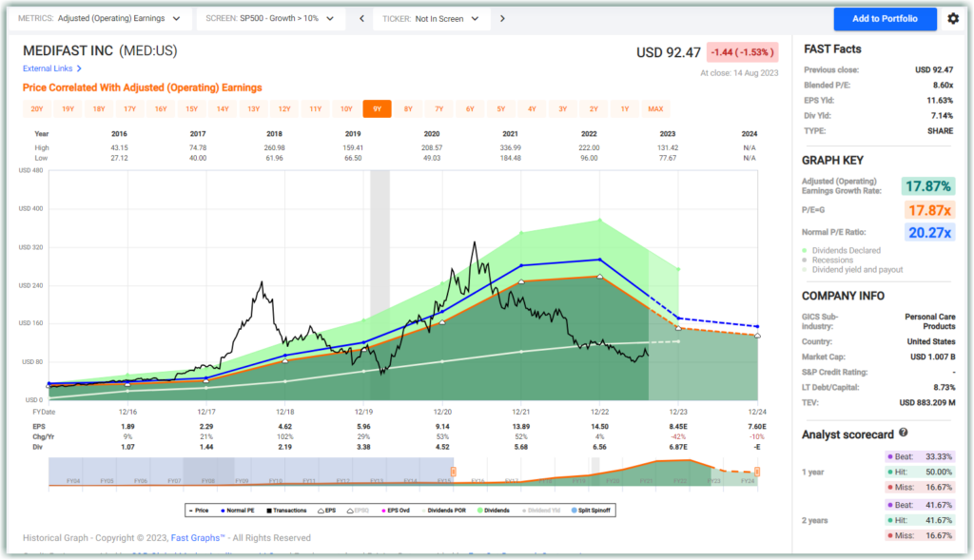Click the price change -1.44 (-1.53%) badge
974x560 pixels.
point(742,52)
